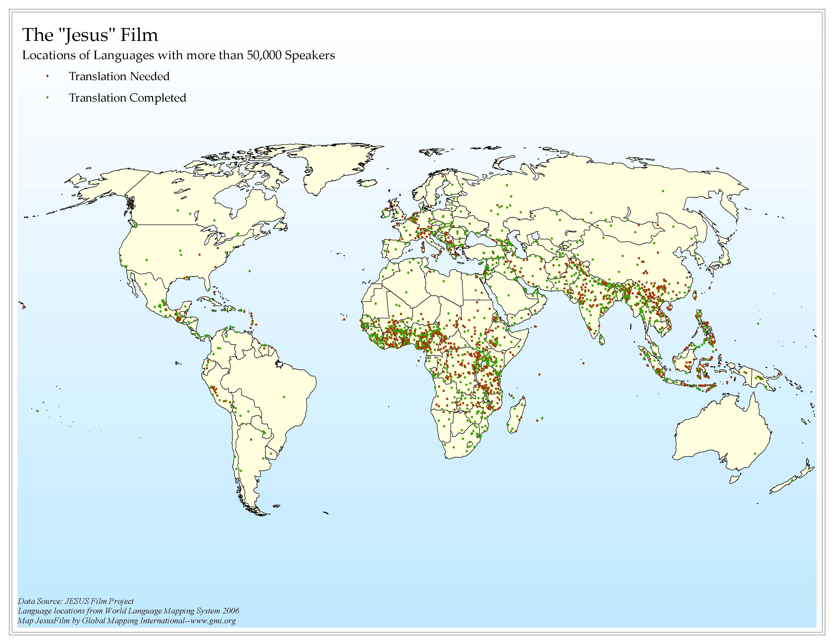Click the title The "Jesus" Film
Screen dimensions: 834x644
90,35
